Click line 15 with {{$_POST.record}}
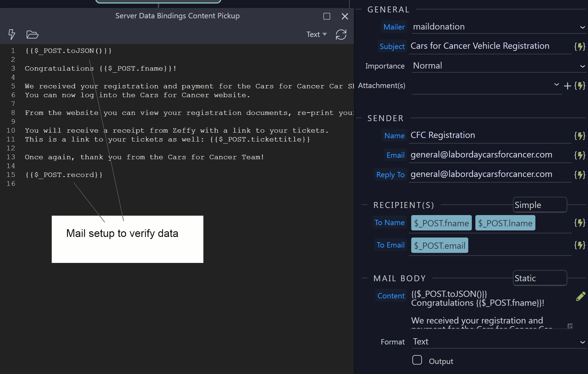Viewport: 588px width, 374px height. [x=64, y=175]
